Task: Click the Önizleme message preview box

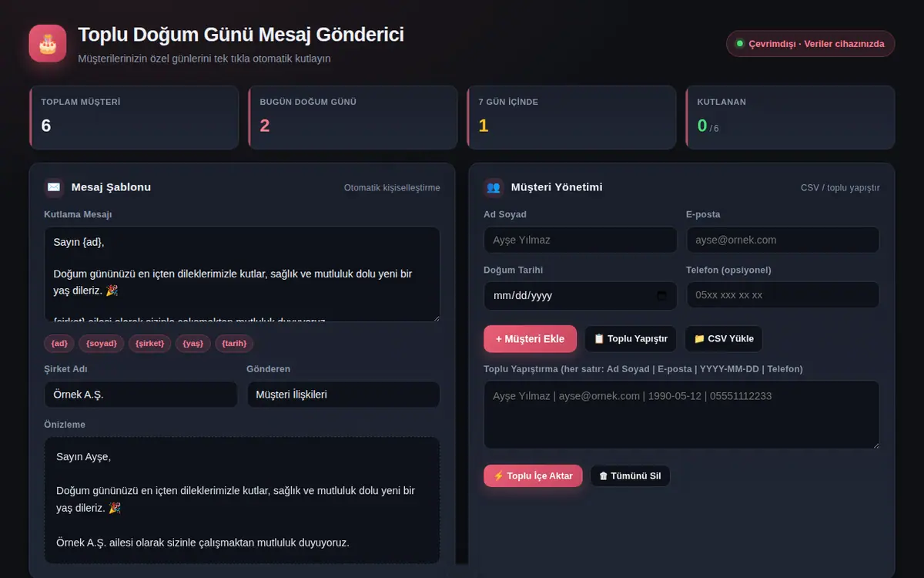Action: click(243, 500)
